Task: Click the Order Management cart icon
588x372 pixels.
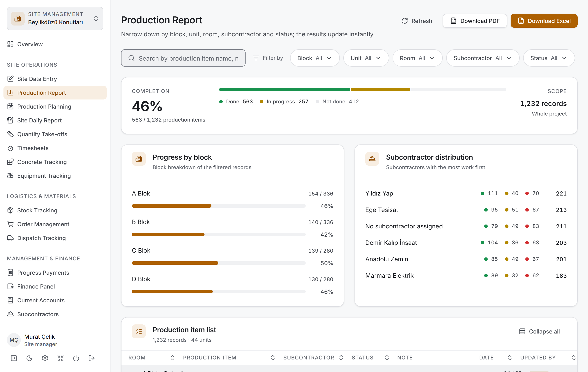Action: click(x=10, y=224)
